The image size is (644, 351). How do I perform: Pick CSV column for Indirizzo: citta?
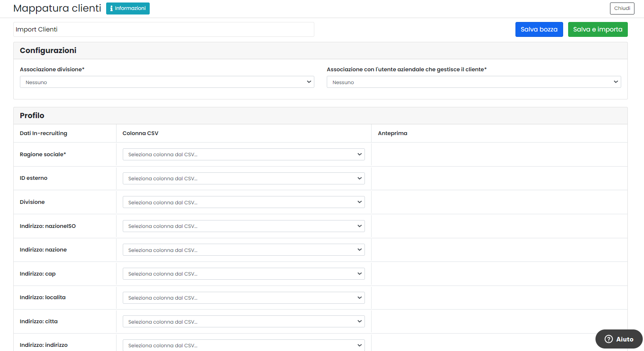[x=244, y=322]
